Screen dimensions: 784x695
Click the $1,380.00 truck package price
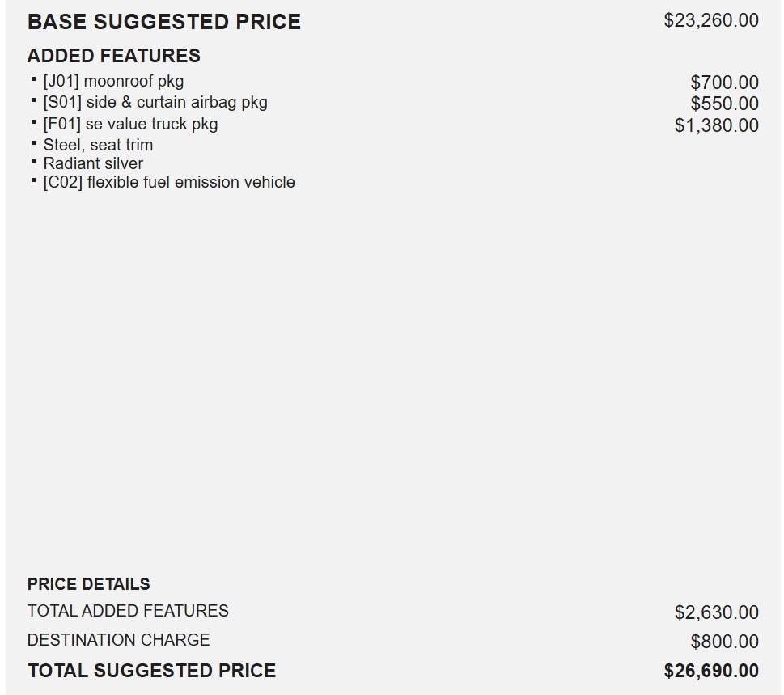[717, 125]
